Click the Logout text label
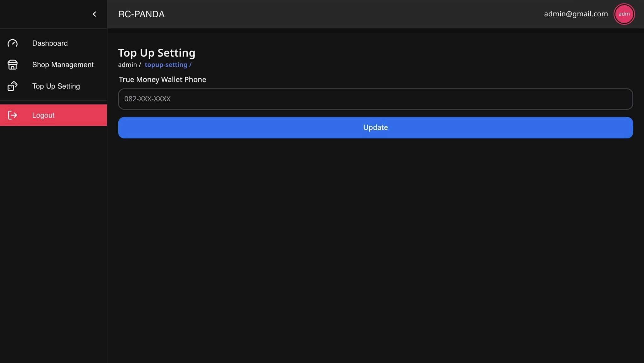The image size is (644, 363). [x=43, y=115]
